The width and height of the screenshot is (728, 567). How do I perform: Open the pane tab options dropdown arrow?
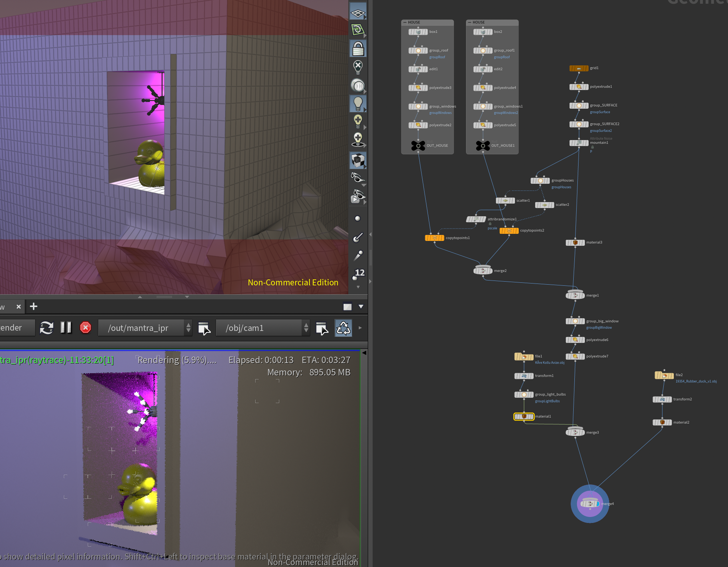pyautogui.click(x=361, y=307)
